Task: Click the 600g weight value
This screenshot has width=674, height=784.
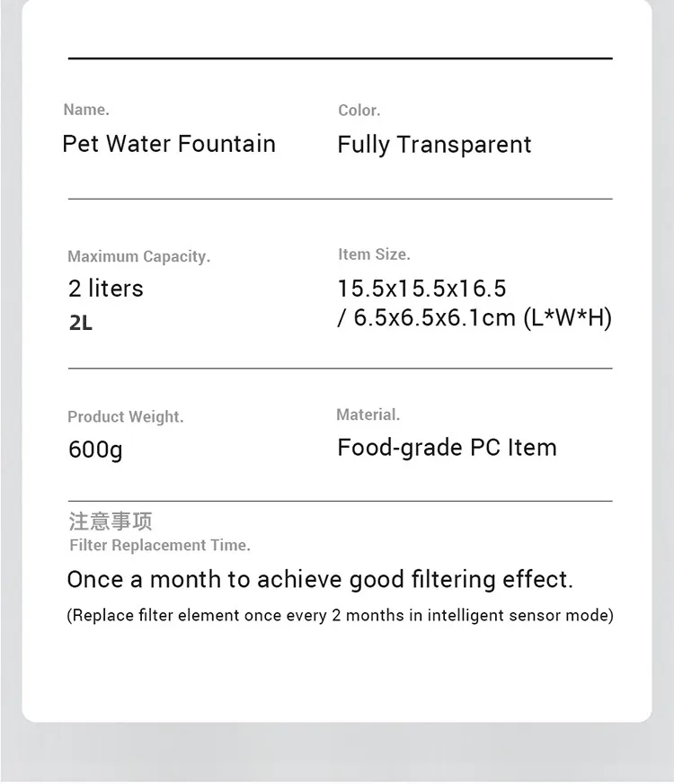Action: pos(95,450)
